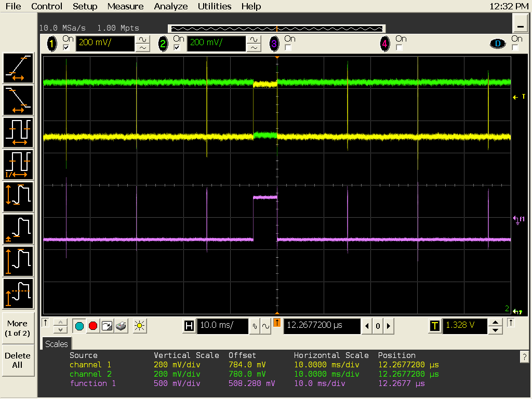Turn on the channel 4 checkbox
532x399 pixels.
pyautogui.click(x=399, y=47)
